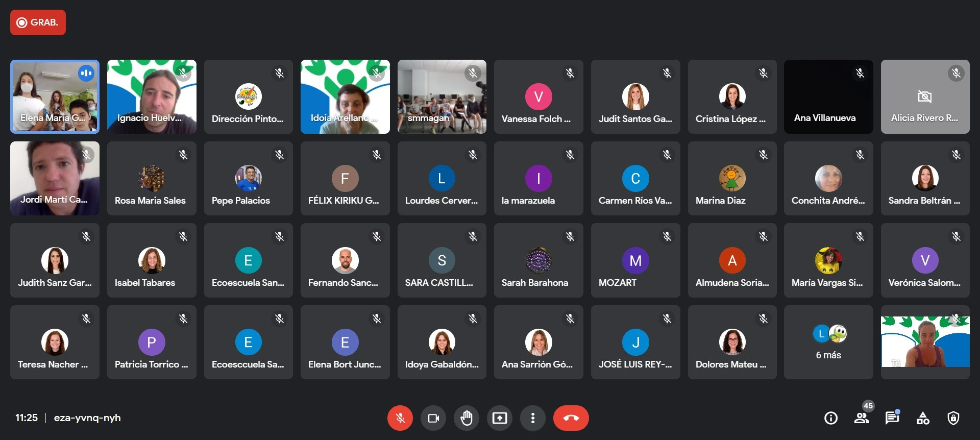Toggle the camera button
Image resolution: width=980 pixels, height=440 pixels.
point(433,418)
